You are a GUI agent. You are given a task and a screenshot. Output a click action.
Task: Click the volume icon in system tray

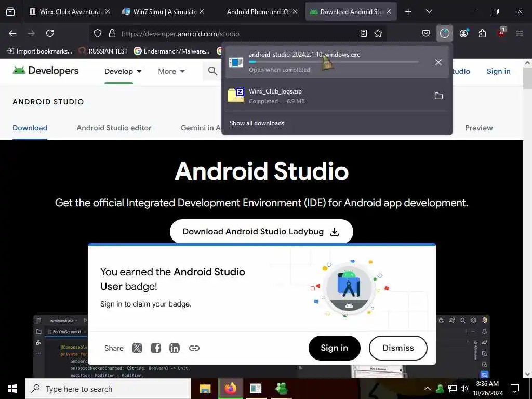pos(464,389)
